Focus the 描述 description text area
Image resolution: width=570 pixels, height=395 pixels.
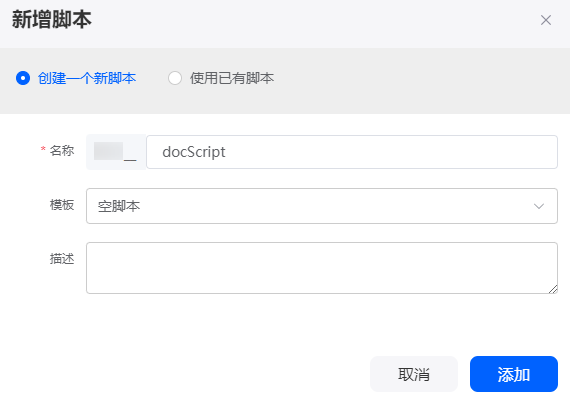click(x=322, y=268)
